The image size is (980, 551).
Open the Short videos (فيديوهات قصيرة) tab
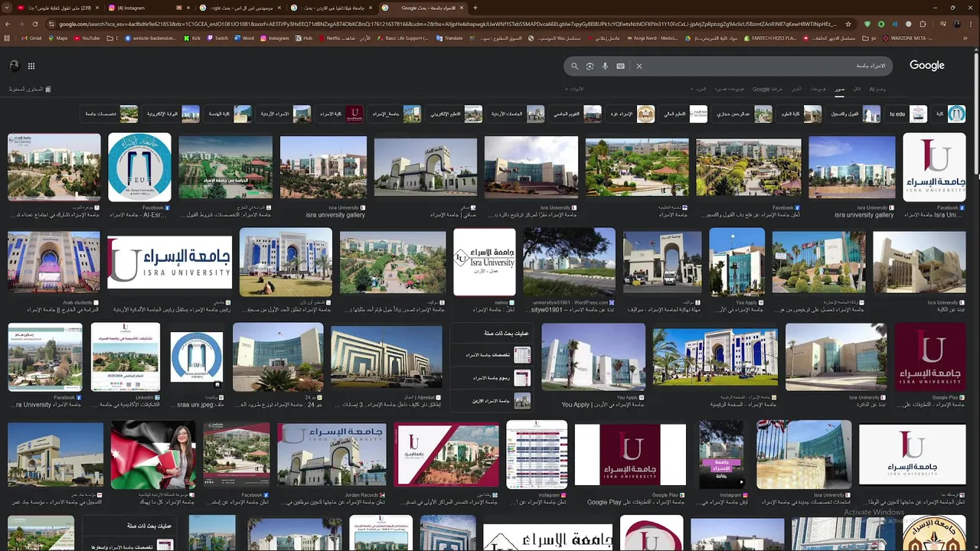729,89
